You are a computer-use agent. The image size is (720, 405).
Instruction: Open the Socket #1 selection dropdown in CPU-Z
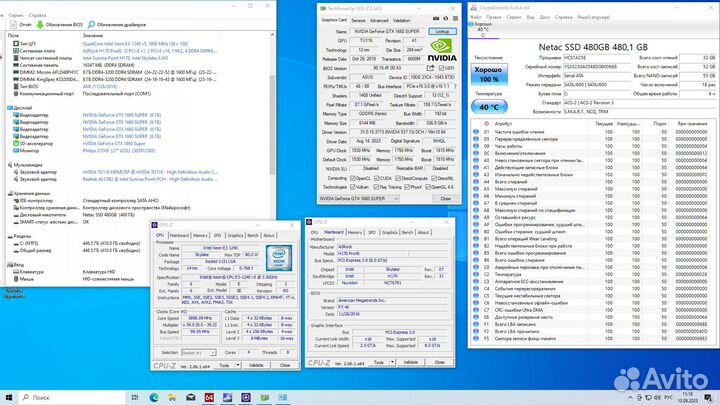[x=198, y=353]
